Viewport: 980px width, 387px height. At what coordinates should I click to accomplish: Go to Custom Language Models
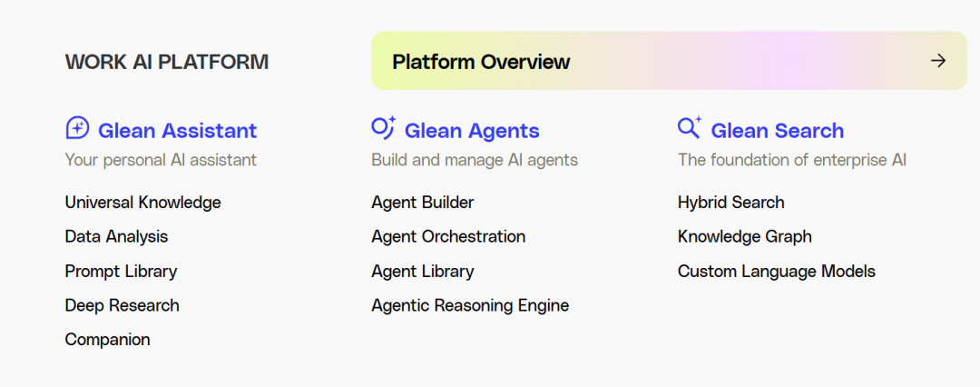(x=776, y=271)
